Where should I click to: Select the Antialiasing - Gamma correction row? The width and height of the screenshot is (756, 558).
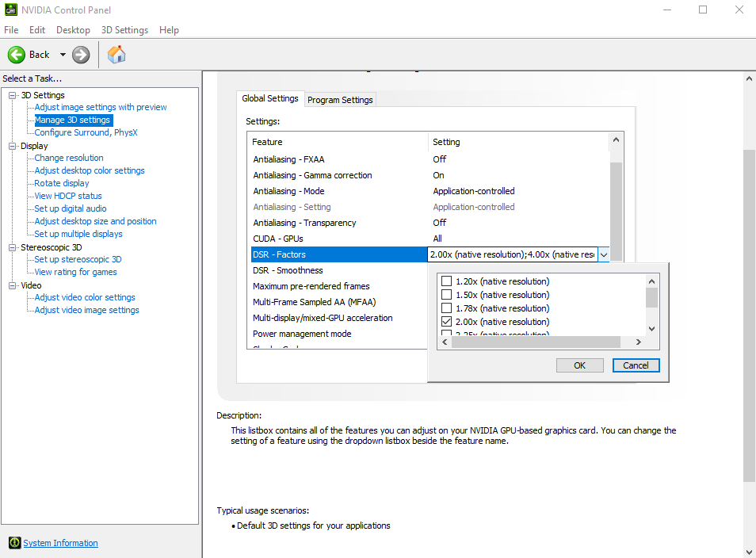(430, 175)
